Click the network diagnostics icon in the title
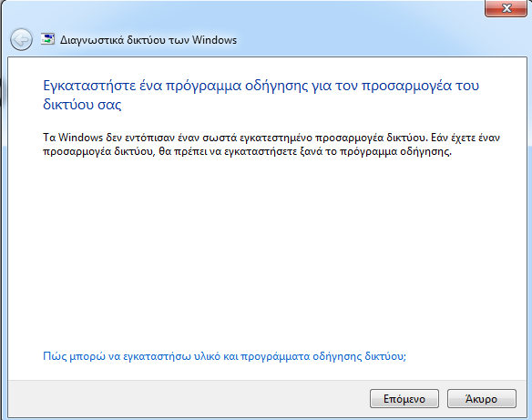The image size is (532, 420). click(x=47, y=39)
